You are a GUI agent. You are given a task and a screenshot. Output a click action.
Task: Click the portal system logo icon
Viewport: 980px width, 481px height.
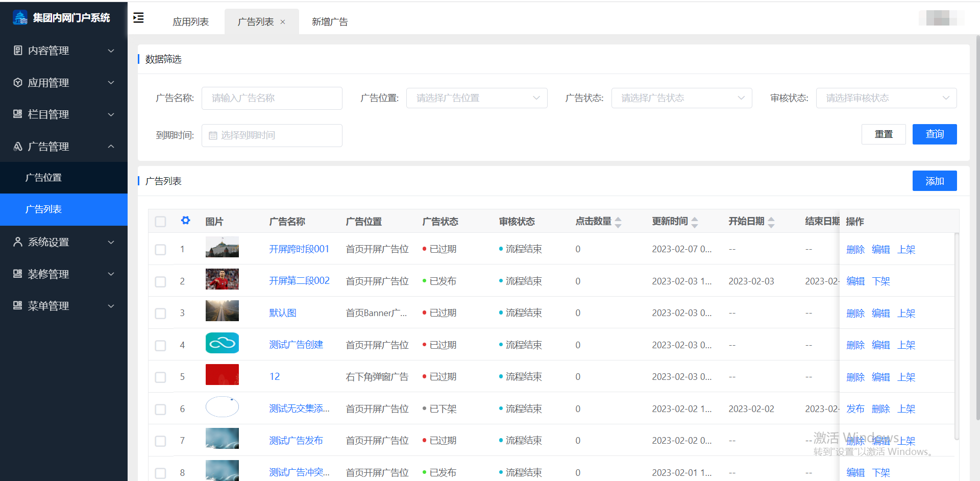click(20, 17)
